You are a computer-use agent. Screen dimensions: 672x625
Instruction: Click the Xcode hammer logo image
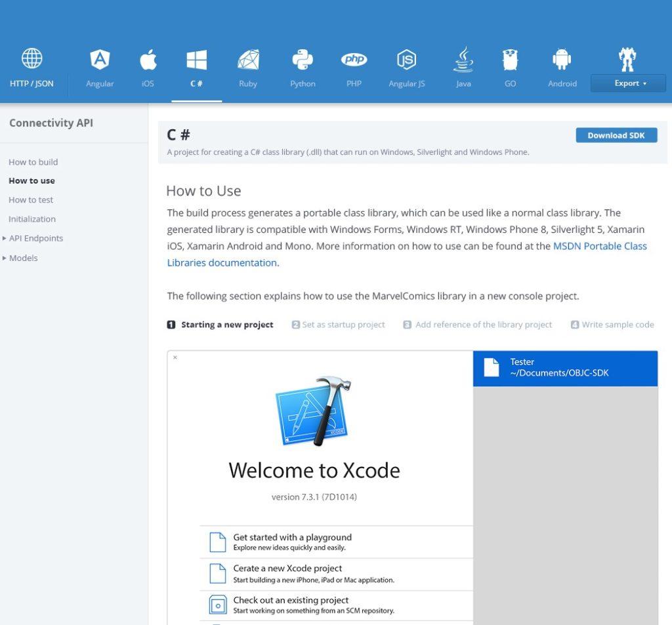tap(314, 411)
